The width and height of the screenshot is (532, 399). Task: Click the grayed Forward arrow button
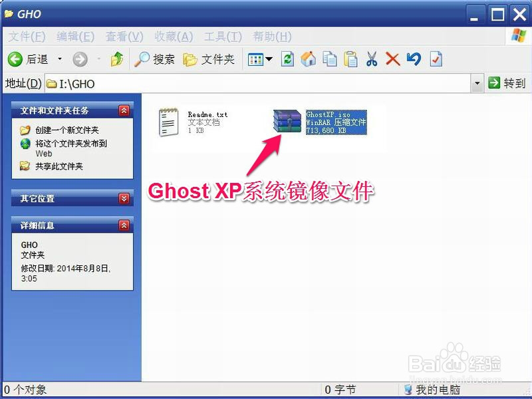pos(80,59)
